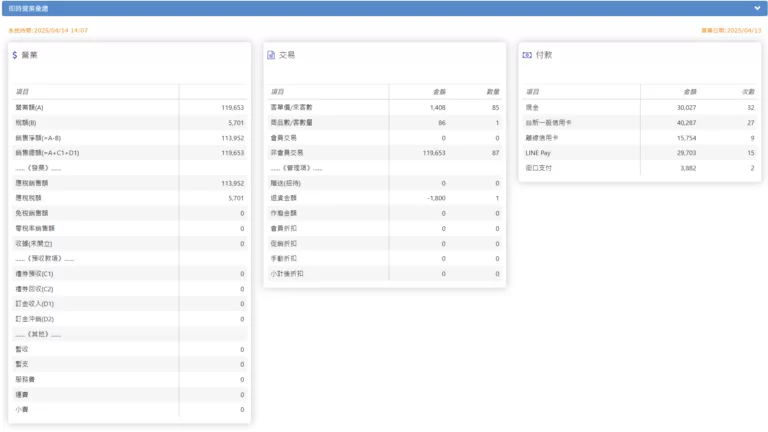Image resolution: width=768 pixels, height=432 pixels.
Task: Click the 商品數/客數量 row label
Action: click(291, 122)
